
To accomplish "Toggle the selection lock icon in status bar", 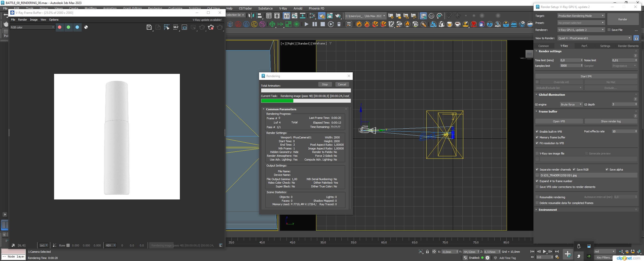I will point(427,251).
